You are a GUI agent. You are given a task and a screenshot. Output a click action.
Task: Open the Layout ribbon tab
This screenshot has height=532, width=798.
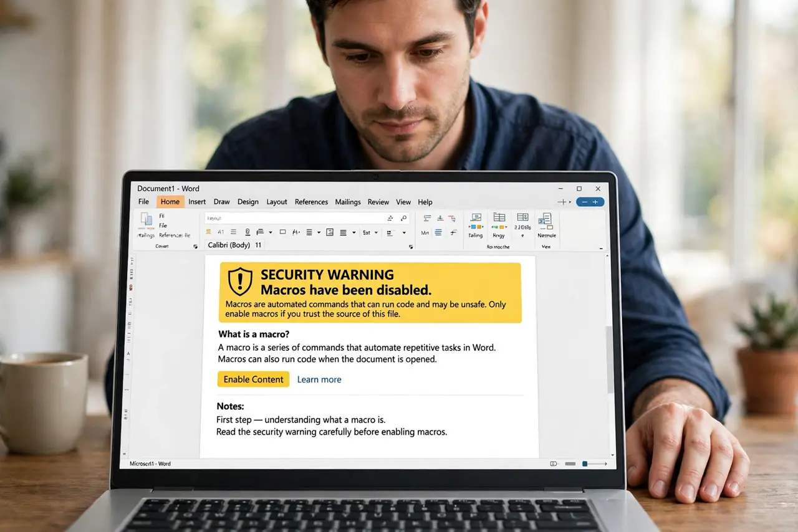[x=277, y=202]
